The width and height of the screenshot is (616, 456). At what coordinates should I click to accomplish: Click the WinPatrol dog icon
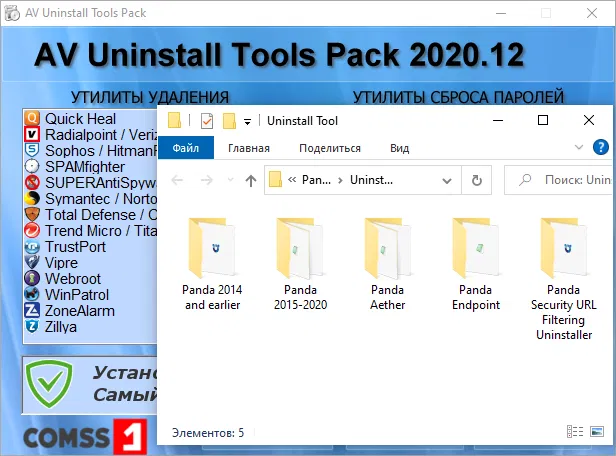click(32, 295)
